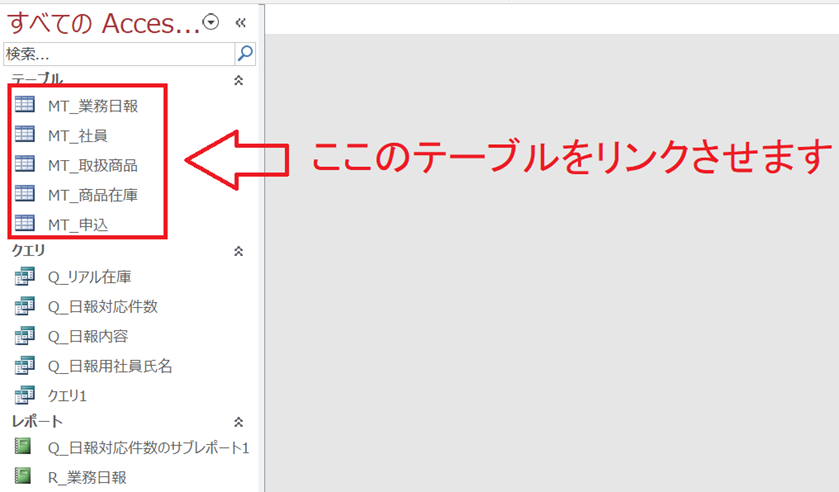Click the MT_社員 table icon
839x492 pixels.
pos(25,134)
